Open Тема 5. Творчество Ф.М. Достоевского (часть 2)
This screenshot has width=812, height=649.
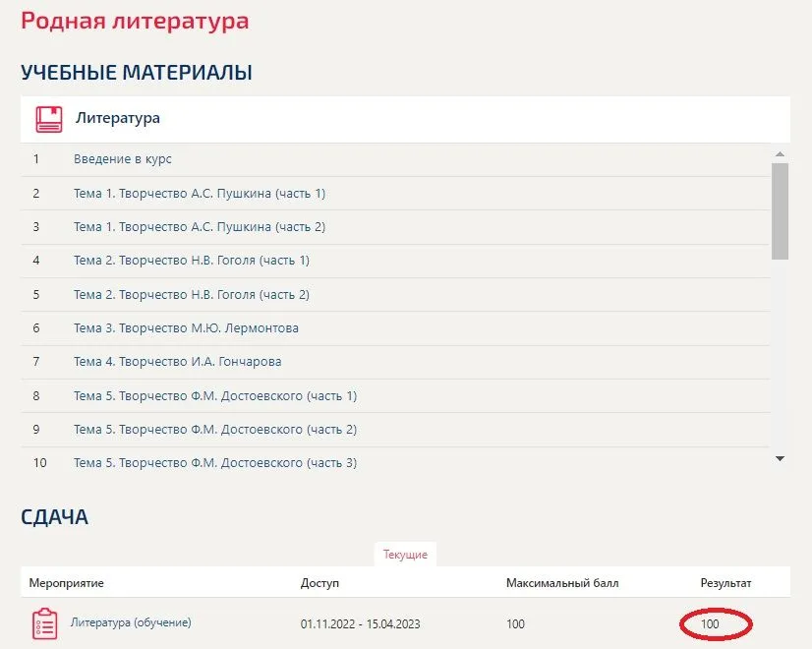tap(215, 430)
